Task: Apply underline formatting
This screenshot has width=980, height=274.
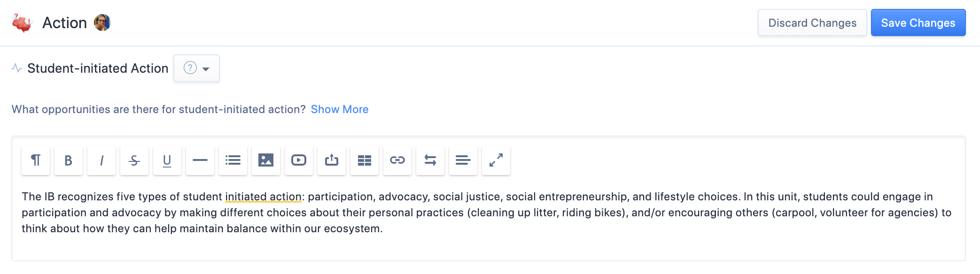Action: coord(167,160)
